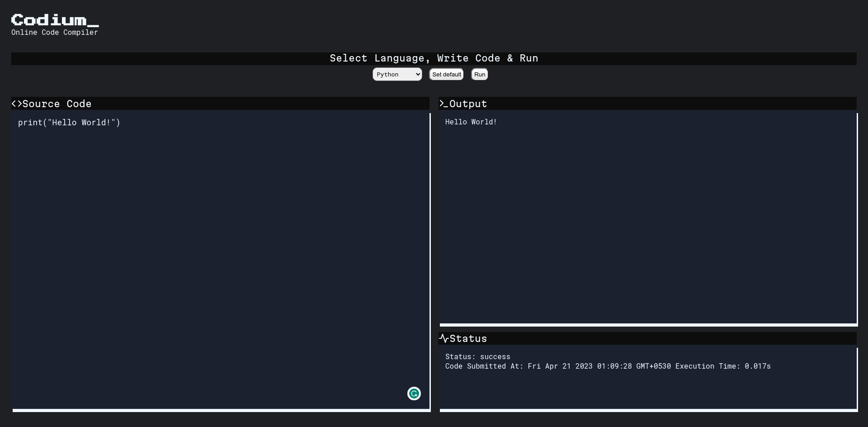Click the Codium logo
This screenshot has height=427, width=868.
[x=54, y=20]
